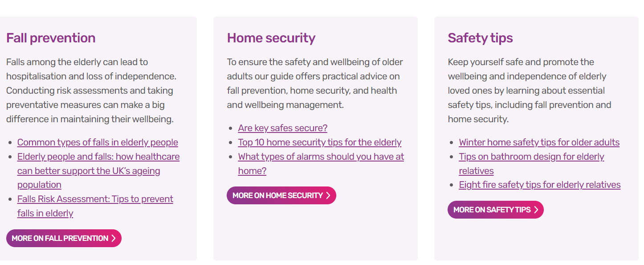Image resolution: width=644 pixels, height=265 pixels.
Task: Click chevron arrow in Home Security button
Action: point(328,195)
